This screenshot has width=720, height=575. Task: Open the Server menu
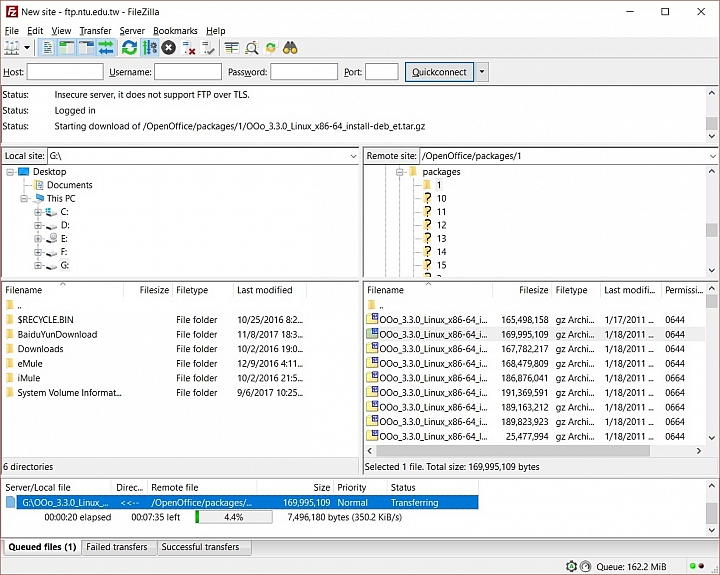(x=132, y=31)
